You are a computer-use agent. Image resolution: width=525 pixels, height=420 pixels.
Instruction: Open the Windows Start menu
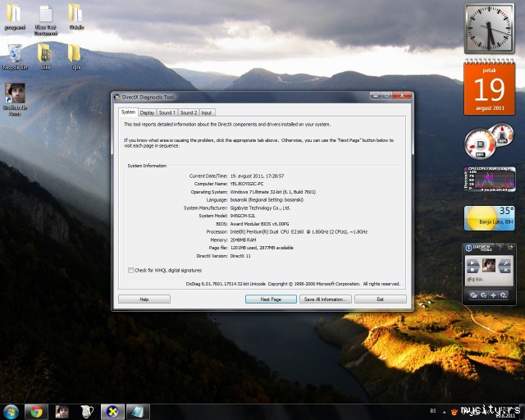pos(11,412)
